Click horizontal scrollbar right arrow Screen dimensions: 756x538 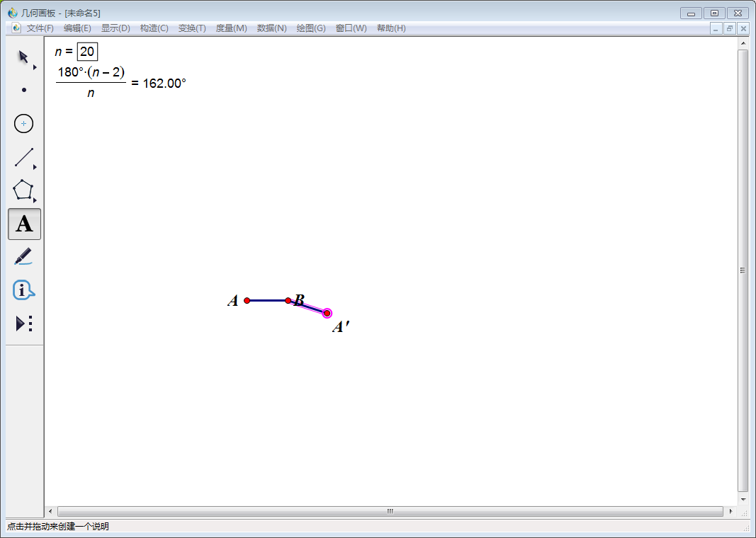731,512
